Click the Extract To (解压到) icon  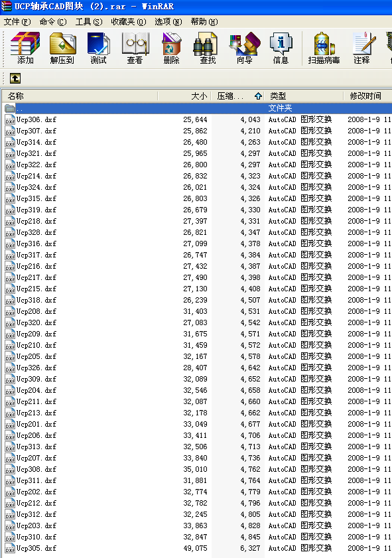click(62, 48)
